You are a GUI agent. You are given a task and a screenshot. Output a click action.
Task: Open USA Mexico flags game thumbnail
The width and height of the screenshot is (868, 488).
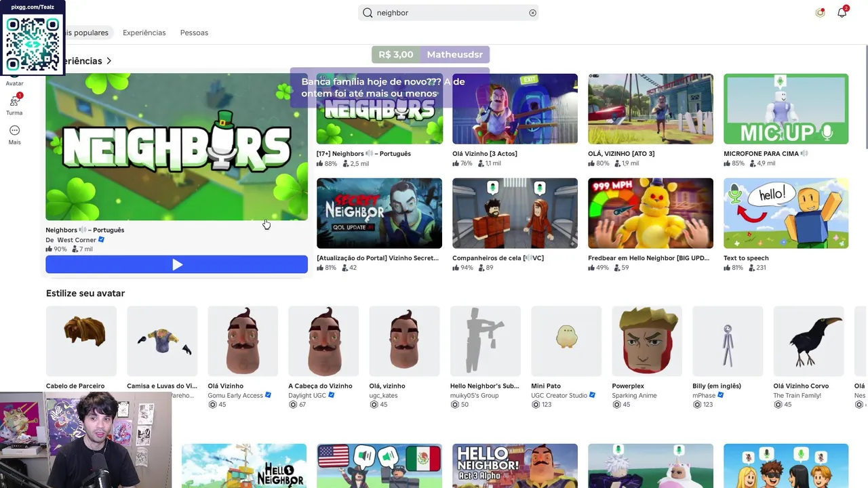[x=379, y=466]
